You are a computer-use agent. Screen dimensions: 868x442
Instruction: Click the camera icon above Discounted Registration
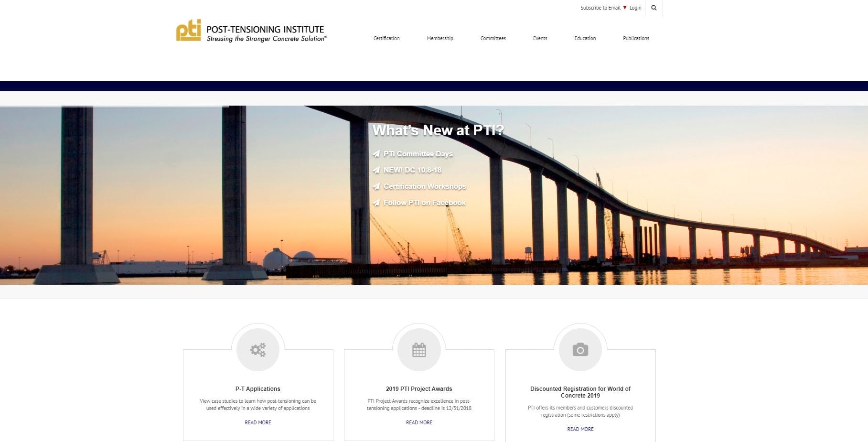pyautogui.click(x=580, y=349)
